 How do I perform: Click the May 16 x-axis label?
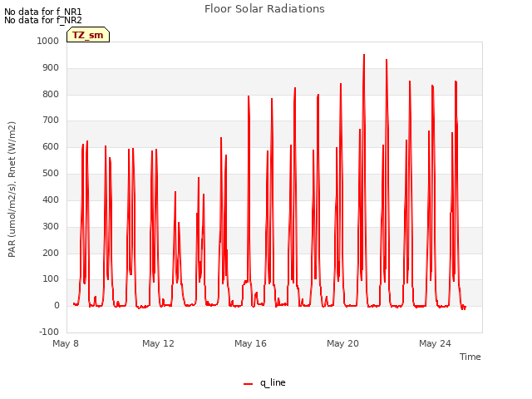[250, 343]
